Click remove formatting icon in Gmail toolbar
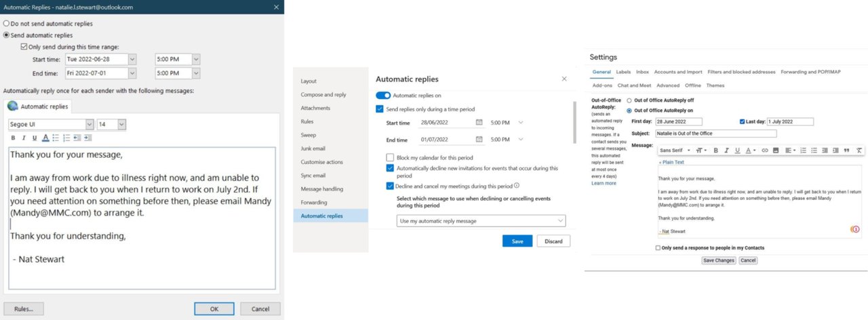 859,150
